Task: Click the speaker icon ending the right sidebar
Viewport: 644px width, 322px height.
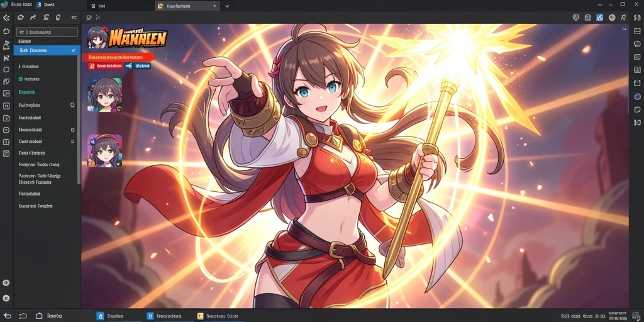Action: [x=637, y=123]
